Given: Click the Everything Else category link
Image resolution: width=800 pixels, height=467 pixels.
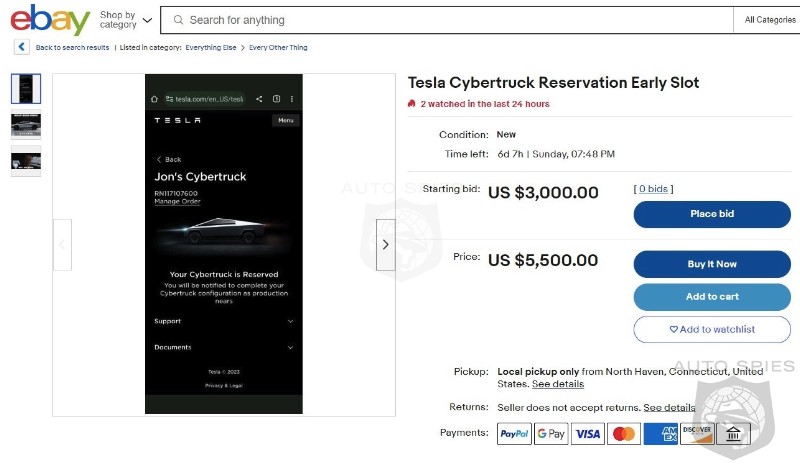Looking at the screenshot, I should [x=210, y=47].
